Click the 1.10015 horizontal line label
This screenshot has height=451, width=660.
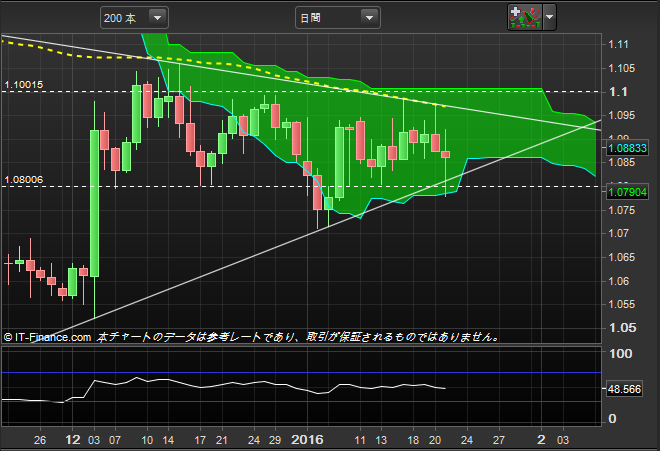24,85
